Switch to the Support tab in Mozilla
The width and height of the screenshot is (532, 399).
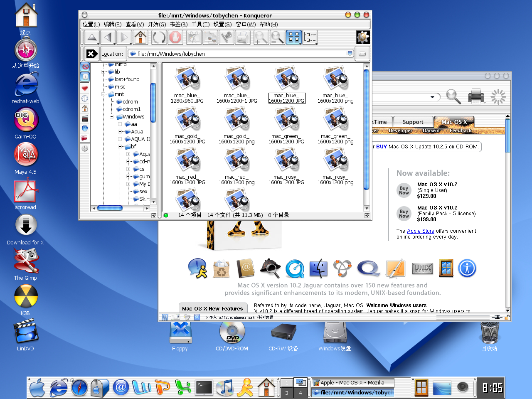click(x=413, y=122)
